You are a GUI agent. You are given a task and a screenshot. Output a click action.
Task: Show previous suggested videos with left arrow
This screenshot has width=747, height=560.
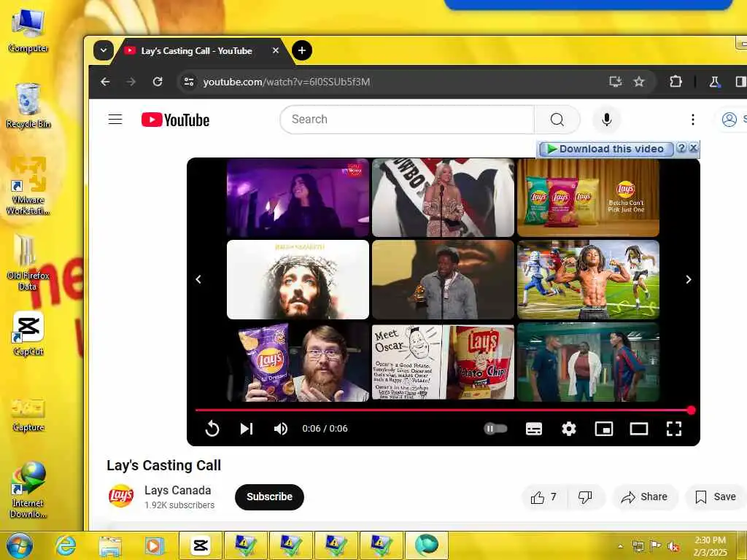click(x=198, y=279)
